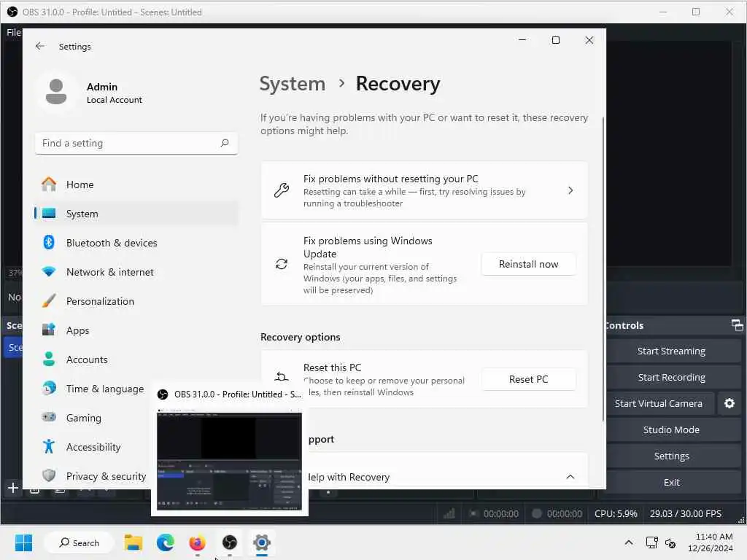Open the Windows Start menu
Screen dimensions: 747x560
23,542
